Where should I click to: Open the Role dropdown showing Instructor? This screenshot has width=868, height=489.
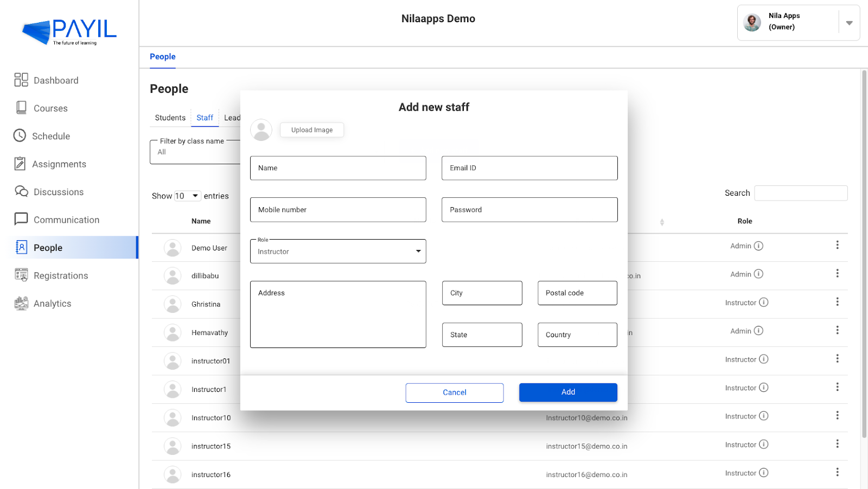click(x=338, y=251)
